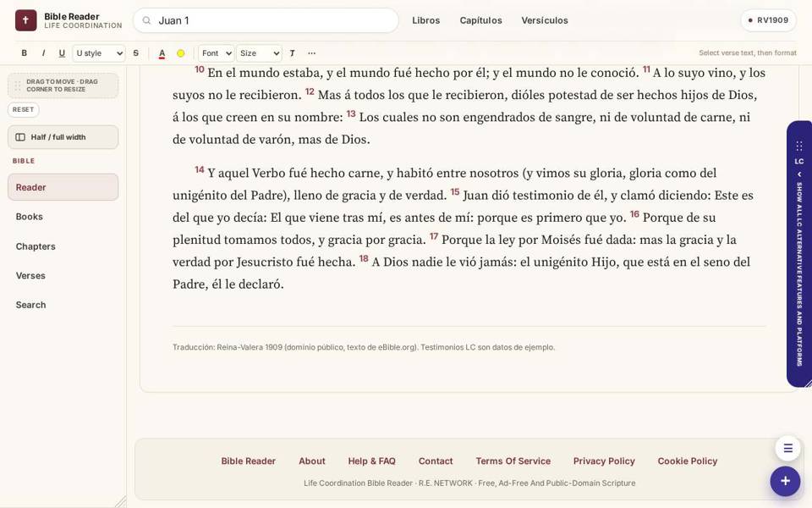Apply strikethrough formatting
Image resolution: width=812 pixels, height=508 pixels.
(x=135, y=52)
